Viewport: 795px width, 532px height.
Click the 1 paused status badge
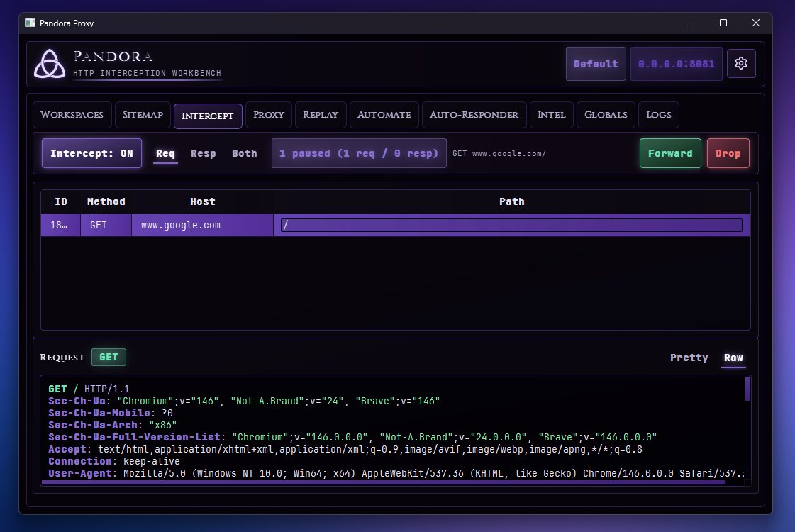tap(359, 153)
